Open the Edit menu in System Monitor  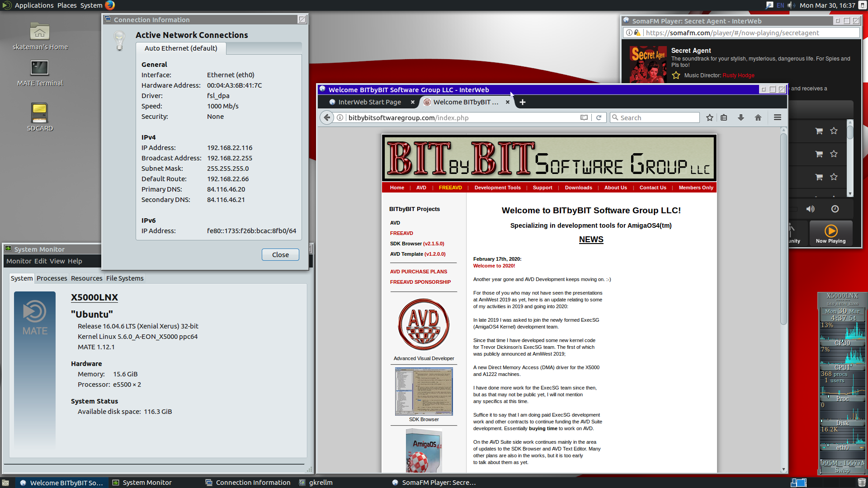pos(40,261)
